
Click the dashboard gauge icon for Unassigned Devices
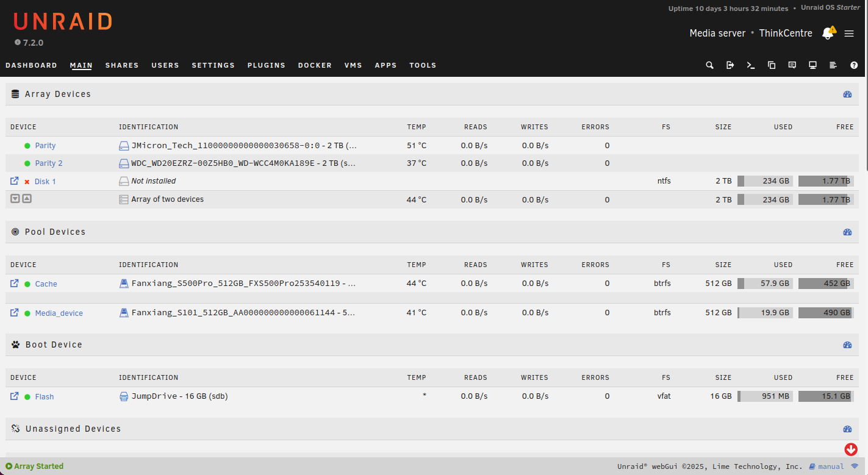(x=847, y=429)
